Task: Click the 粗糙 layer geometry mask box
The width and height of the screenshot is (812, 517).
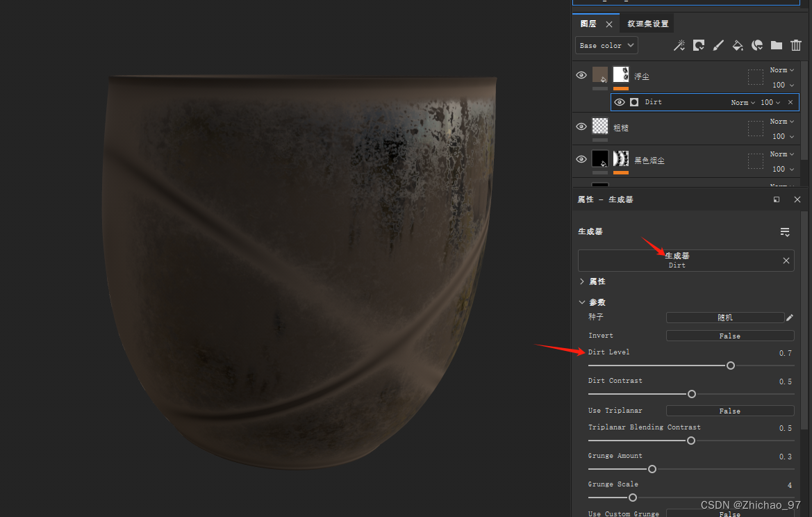Action: click(x=756, y=129)
